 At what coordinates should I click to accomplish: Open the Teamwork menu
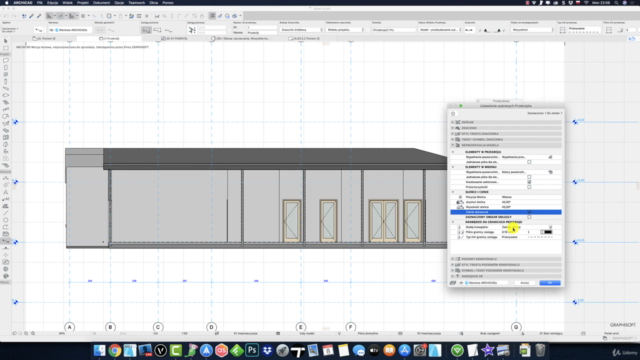[136, 3]
